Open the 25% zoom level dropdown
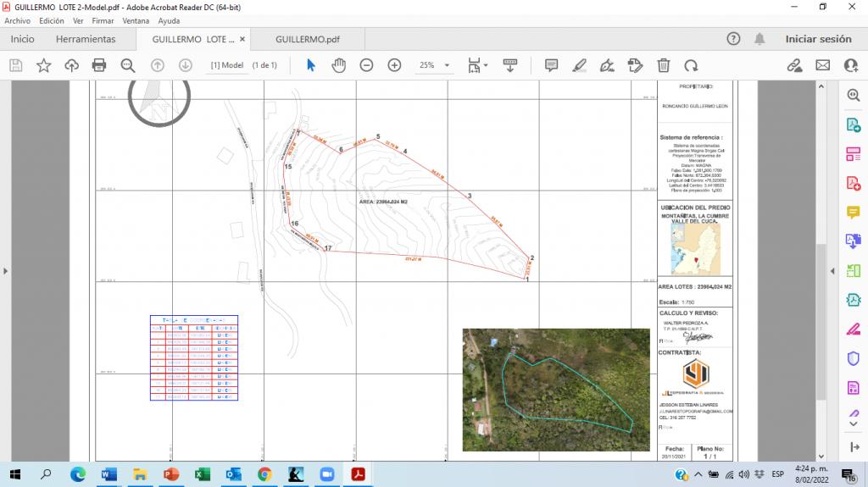 coord(447,65)
